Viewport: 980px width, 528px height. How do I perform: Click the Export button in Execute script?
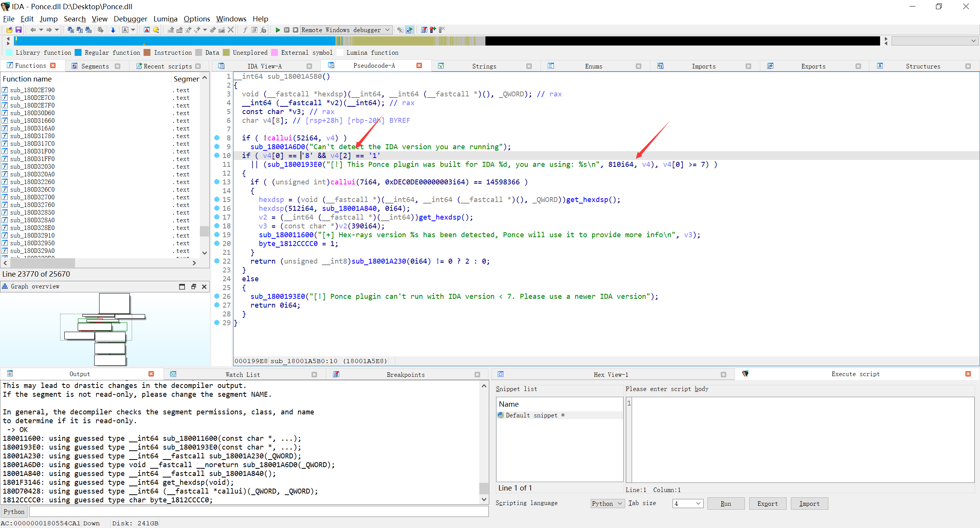pos(768,504)
